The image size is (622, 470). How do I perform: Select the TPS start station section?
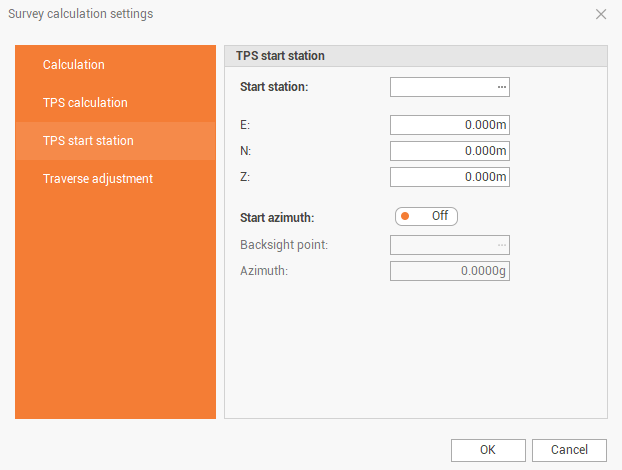pyautogui.click(x=88, y=141)
